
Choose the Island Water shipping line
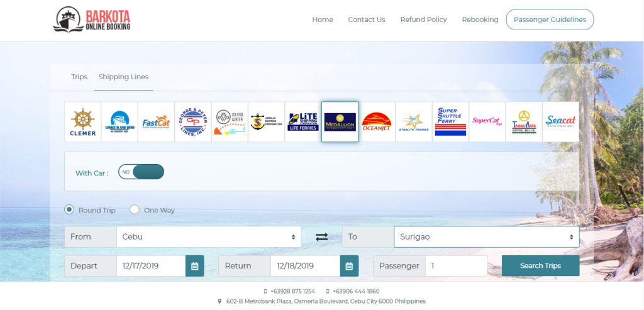[230, 122]
